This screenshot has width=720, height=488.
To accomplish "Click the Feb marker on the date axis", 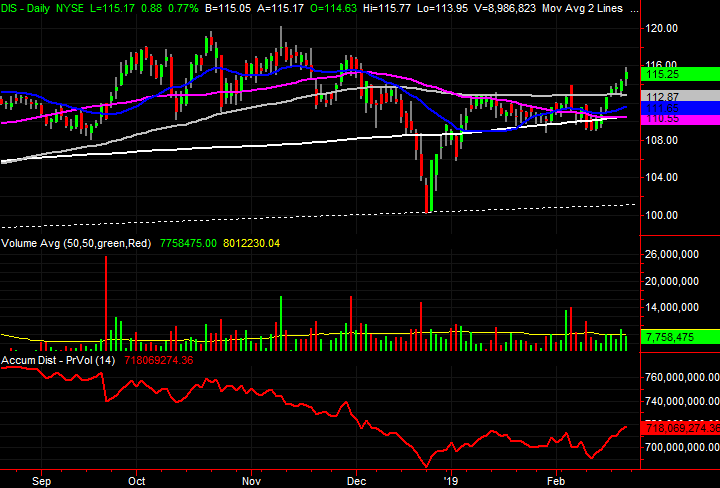I will [556, 479].
